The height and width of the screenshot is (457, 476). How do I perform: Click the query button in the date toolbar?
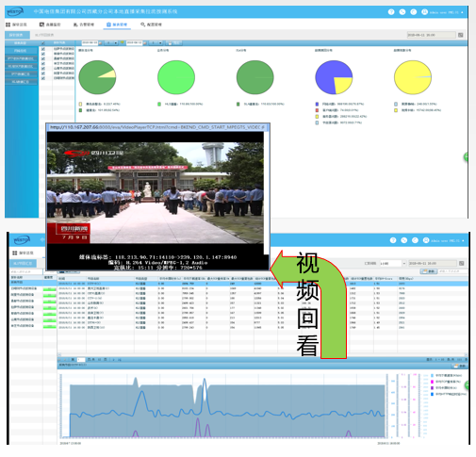click(173, 43)
